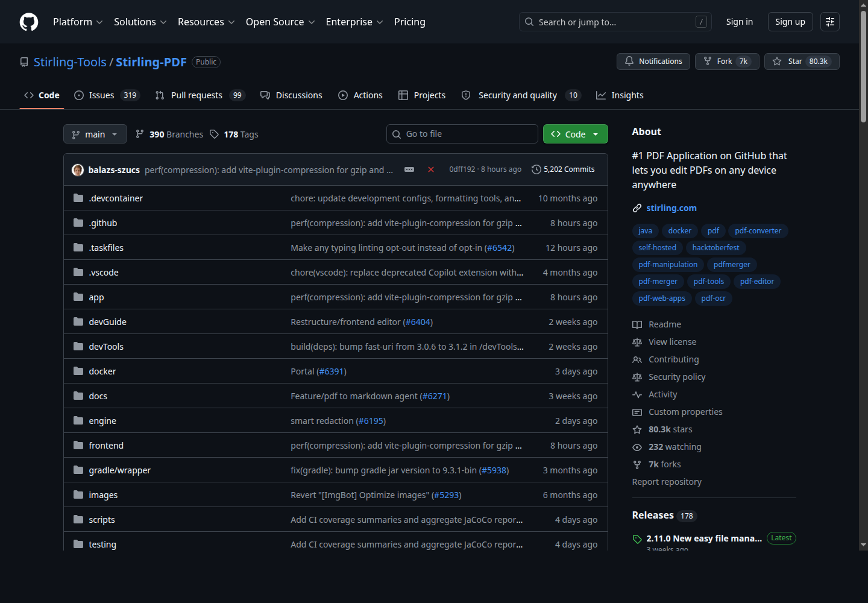Select the self-hosted topic tag
868x603 pixels.
(658, 248)
